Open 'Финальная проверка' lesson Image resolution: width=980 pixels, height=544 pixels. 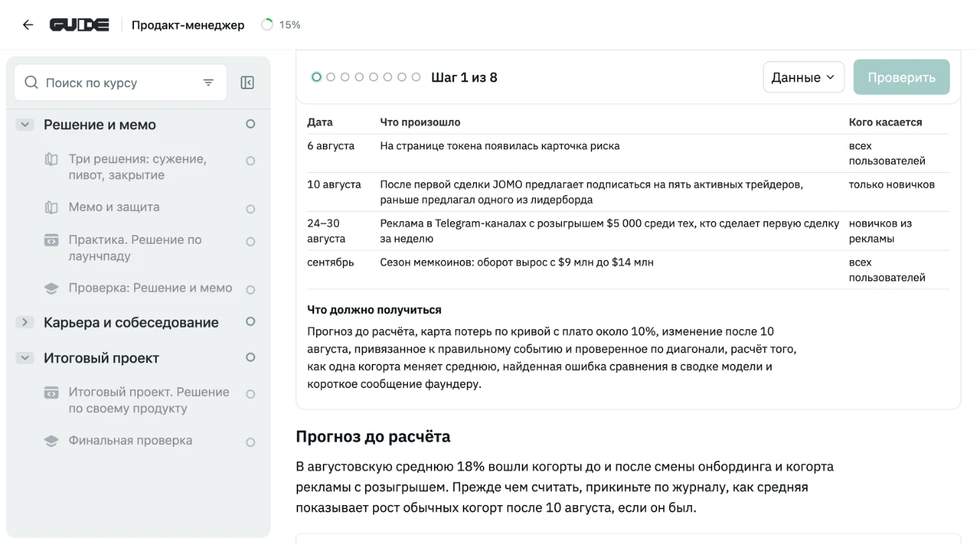(x=130, y=440)
